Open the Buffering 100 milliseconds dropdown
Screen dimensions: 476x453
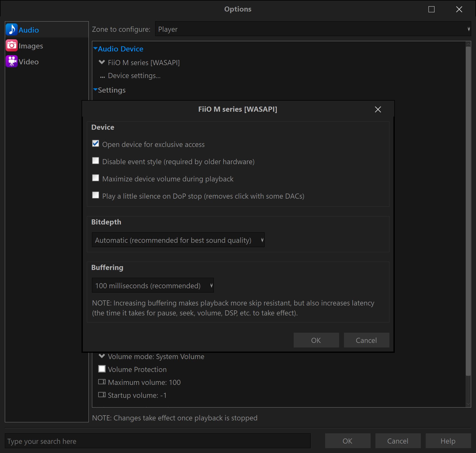tap(153, 285)
